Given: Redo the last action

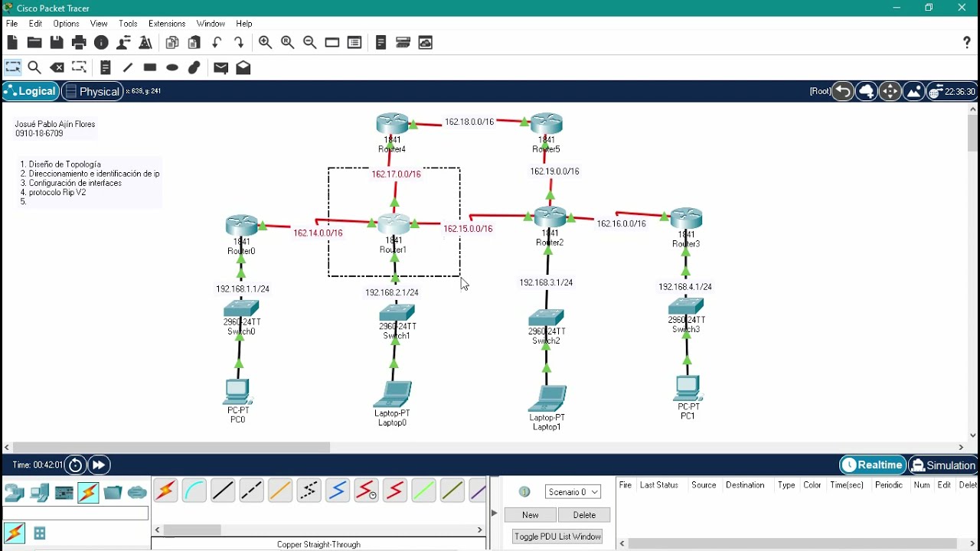Looking at the screenshot, I should pyautogui.click(x=239, y=43).
